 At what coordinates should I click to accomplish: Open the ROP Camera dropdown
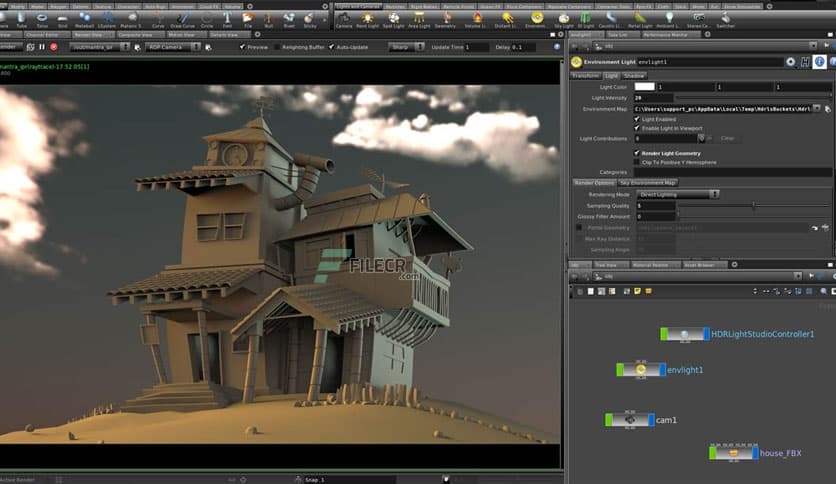click(x=173, y=47)
